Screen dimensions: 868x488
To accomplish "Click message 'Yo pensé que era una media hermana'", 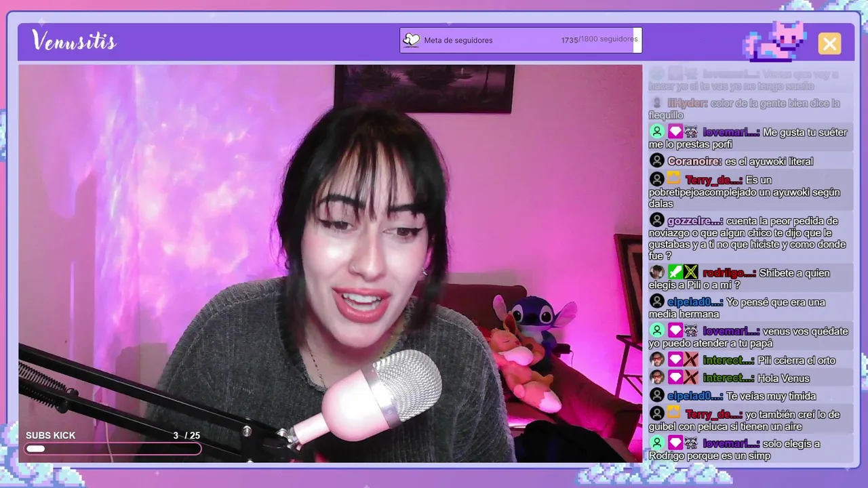I will pyautogui.click(x=737, y=308).
